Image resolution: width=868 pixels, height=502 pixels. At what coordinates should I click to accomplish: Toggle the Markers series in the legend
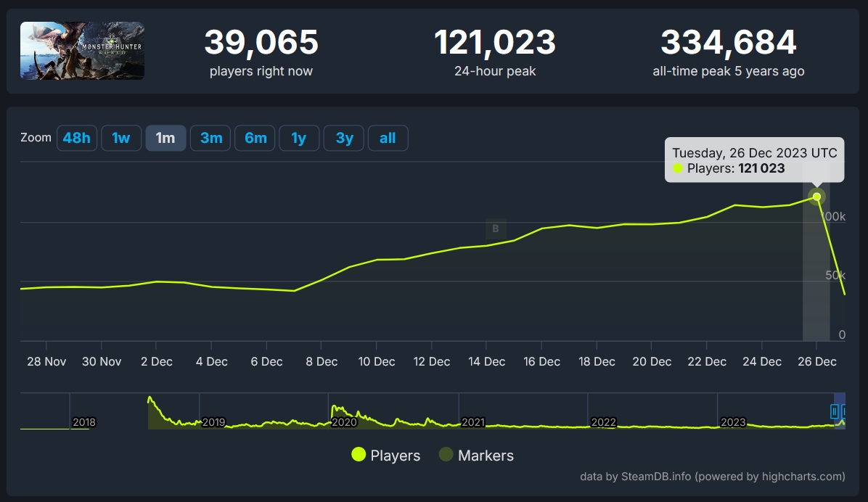(485, 456)
